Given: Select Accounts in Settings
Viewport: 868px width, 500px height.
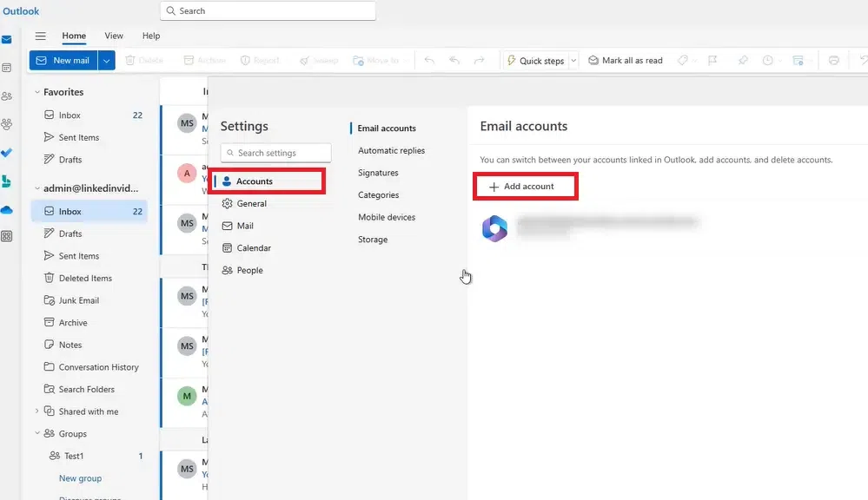Looking at the screenshot, I should point(268,181).
